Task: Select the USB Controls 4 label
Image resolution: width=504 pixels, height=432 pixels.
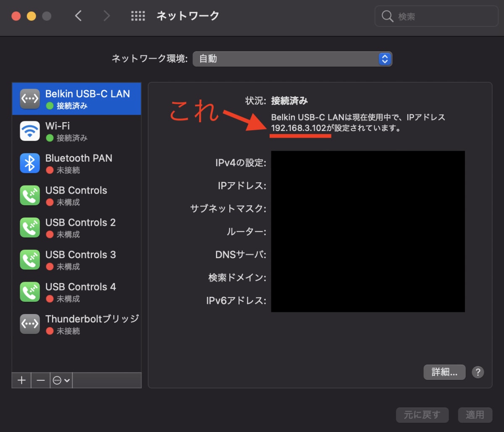Action: (81, 287)
